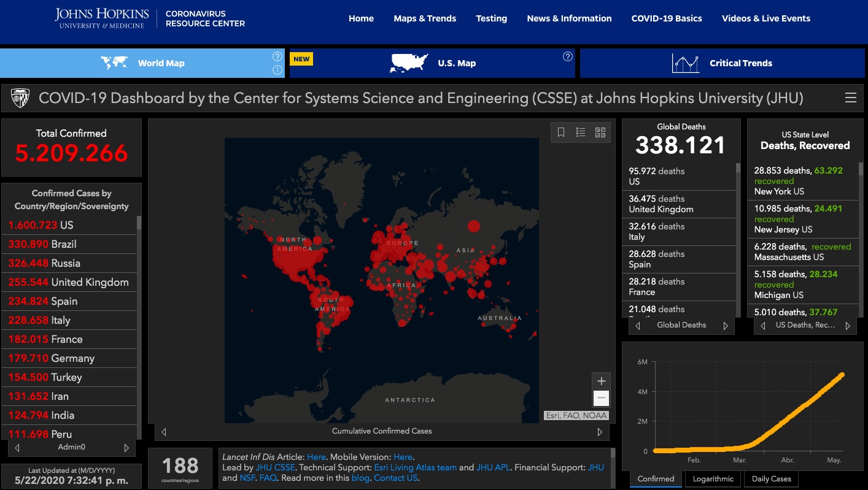Switch chart to Logarithmic view
The image size is (868, 490).
click(x=713, y=479)
